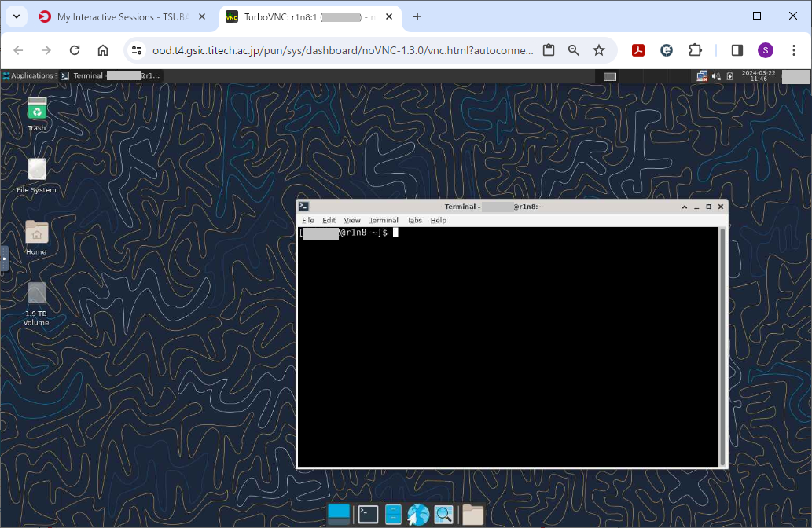The image size is (812, 528).
Task: Click Show Desktop icon in dock
Action: [x=339, y=515]
